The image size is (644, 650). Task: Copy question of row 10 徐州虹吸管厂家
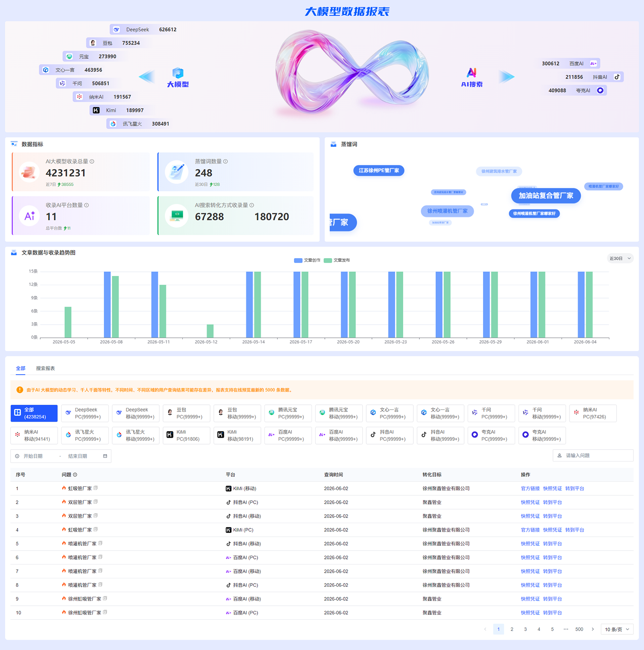[x=105, y=612]
